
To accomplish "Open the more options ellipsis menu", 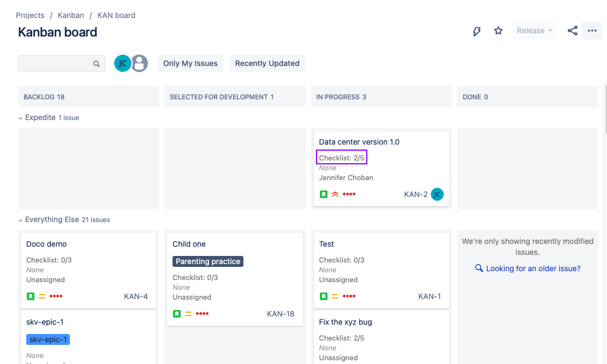I will 592,31.
